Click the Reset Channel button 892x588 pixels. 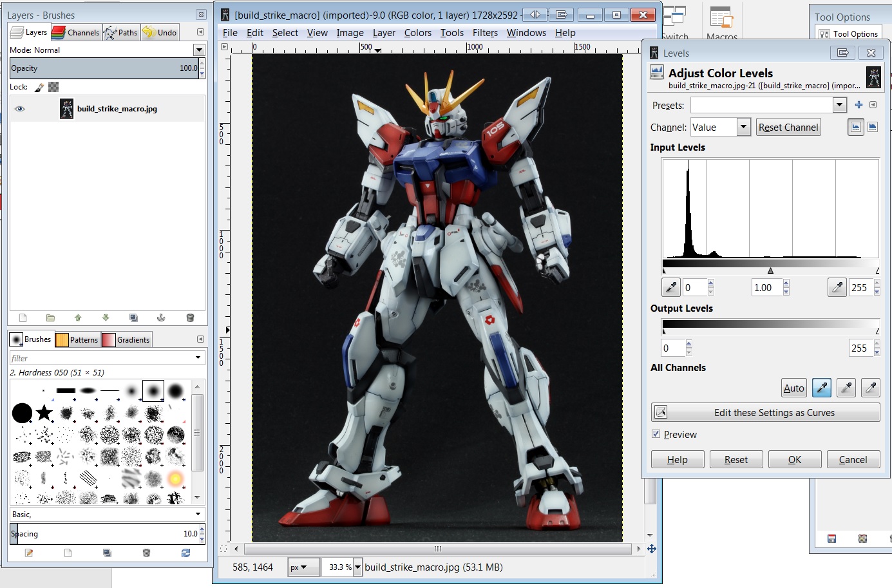coord(788,128)
